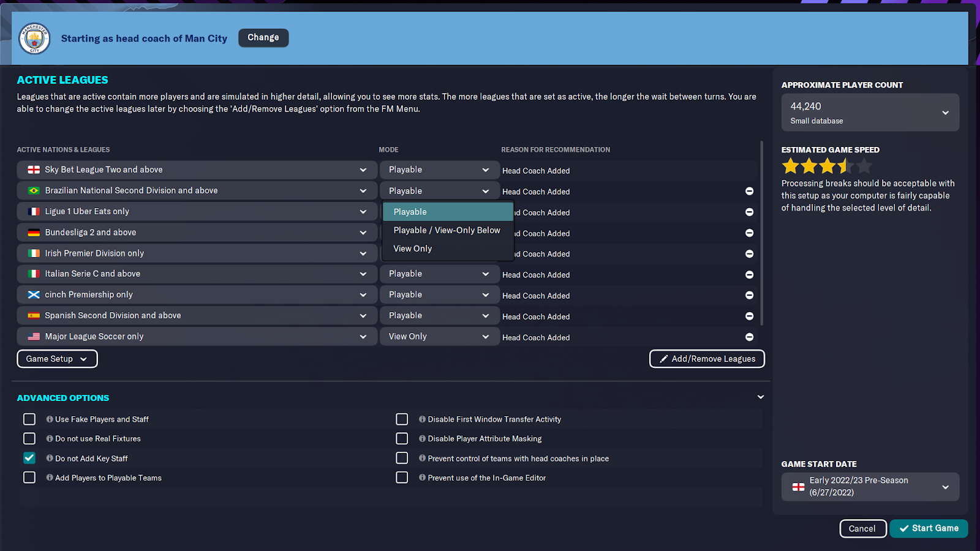The height and width of the screenshot is (551, 980).
Task: Open cinch Premiership league dropdown
Action: [197, 294]
